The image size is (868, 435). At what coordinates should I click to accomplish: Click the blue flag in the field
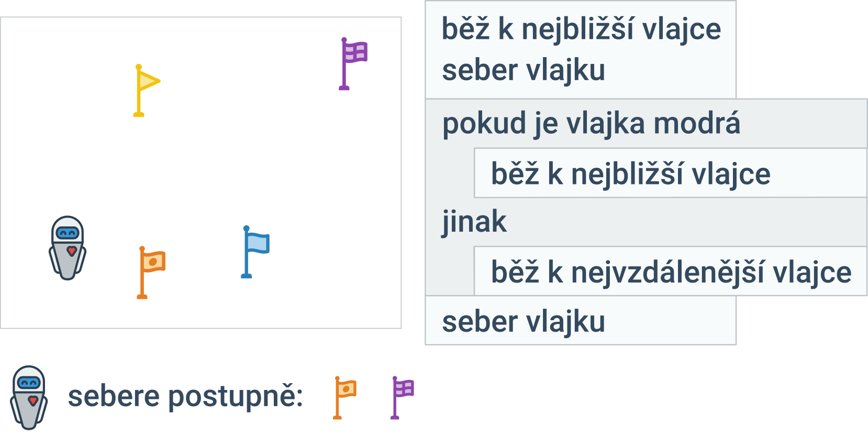pos(255,252)
